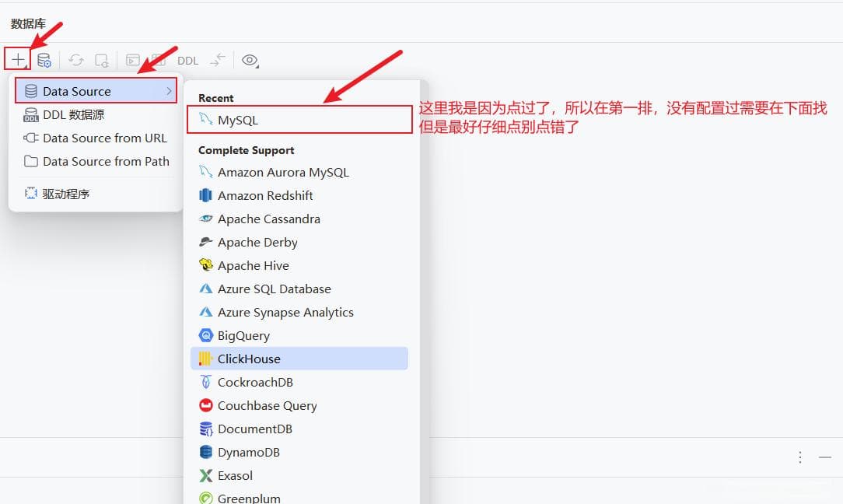This screenshot has width=843, height=504.
Task: Select Couchbase Query data source
Action: click(x=299, y=405)
